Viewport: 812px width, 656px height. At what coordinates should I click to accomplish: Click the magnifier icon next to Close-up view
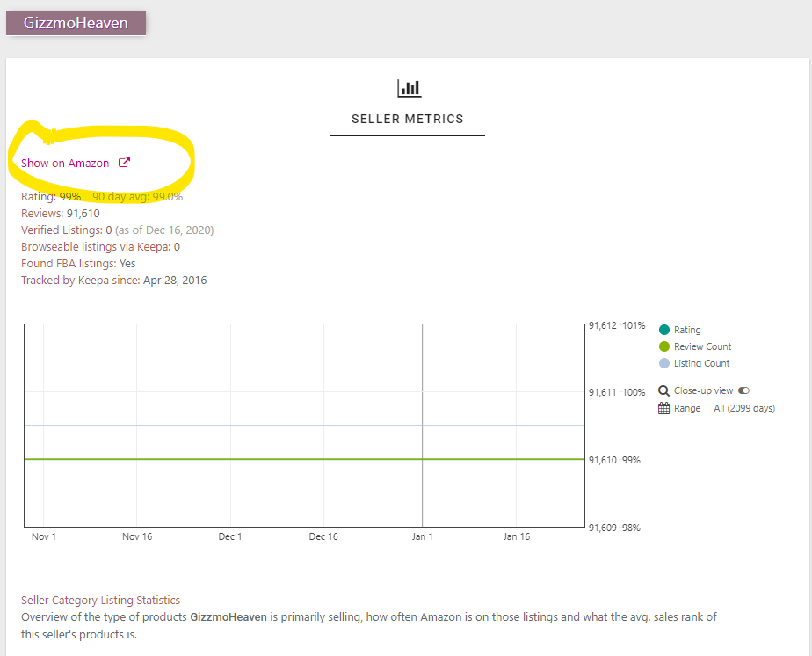coord(663,390)
